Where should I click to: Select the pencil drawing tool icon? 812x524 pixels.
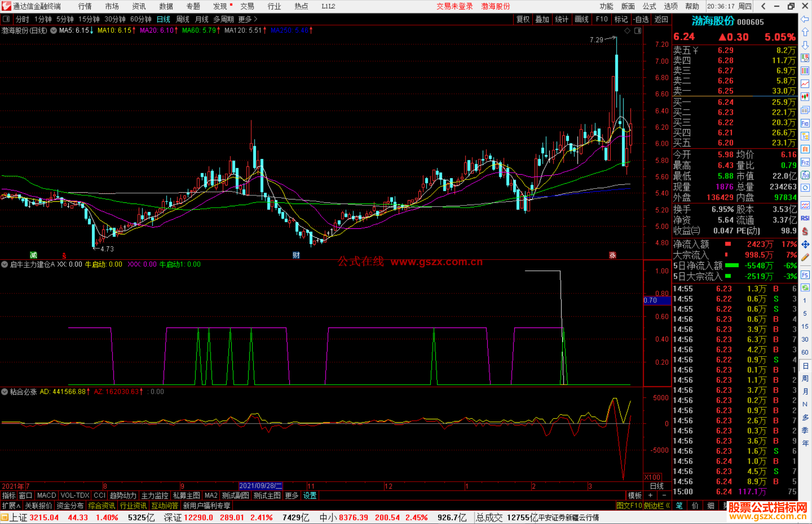coord(805,258)
